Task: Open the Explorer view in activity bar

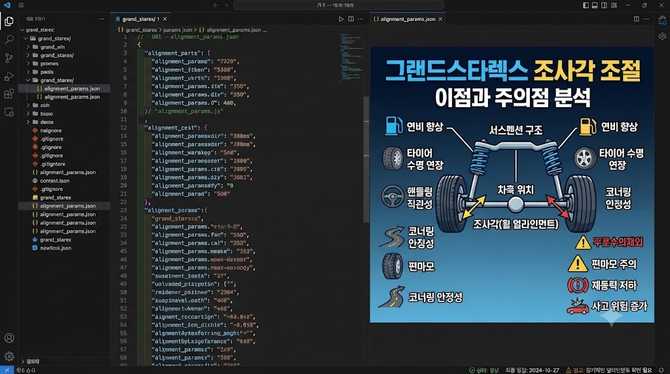Action: click(x=9, y=21)
